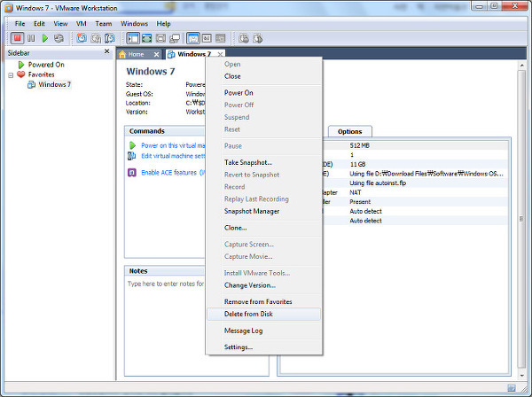Screen dimensions: 532x397
Task: Select Remove from Favorites
Action: 264,301
